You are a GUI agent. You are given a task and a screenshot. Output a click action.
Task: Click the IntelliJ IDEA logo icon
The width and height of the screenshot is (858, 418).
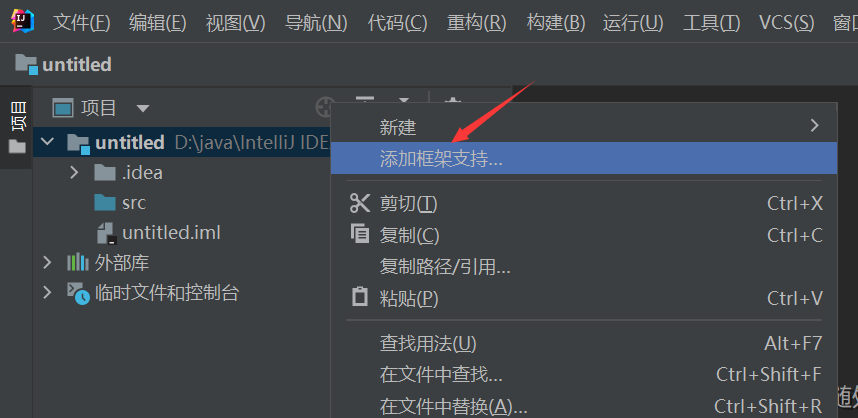coord(22,21)
